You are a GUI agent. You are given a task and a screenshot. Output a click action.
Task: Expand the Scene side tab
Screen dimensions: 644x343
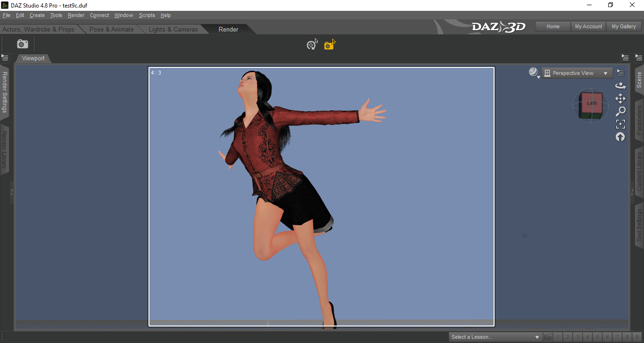[639, 80]
